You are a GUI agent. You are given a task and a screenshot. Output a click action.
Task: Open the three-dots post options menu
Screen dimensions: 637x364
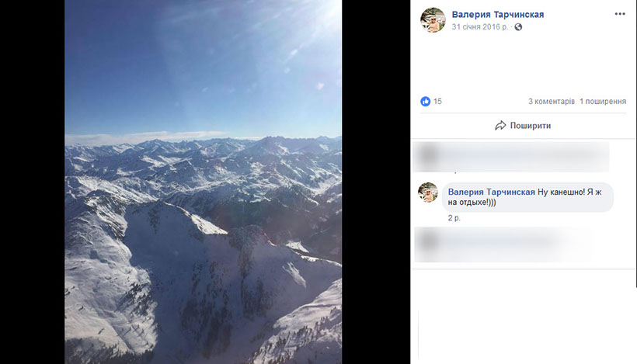619,14
